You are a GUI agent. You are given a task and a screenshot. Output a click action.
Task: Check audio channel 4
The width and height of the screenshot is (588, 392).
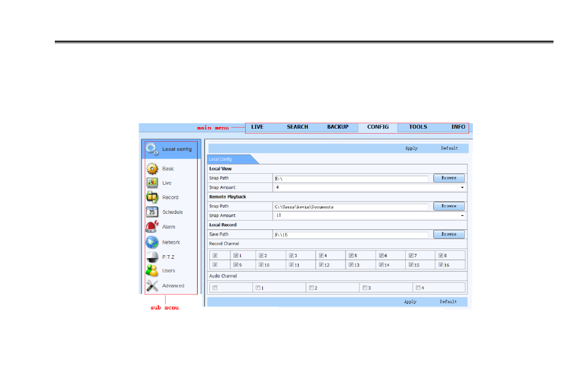(418, 288)
